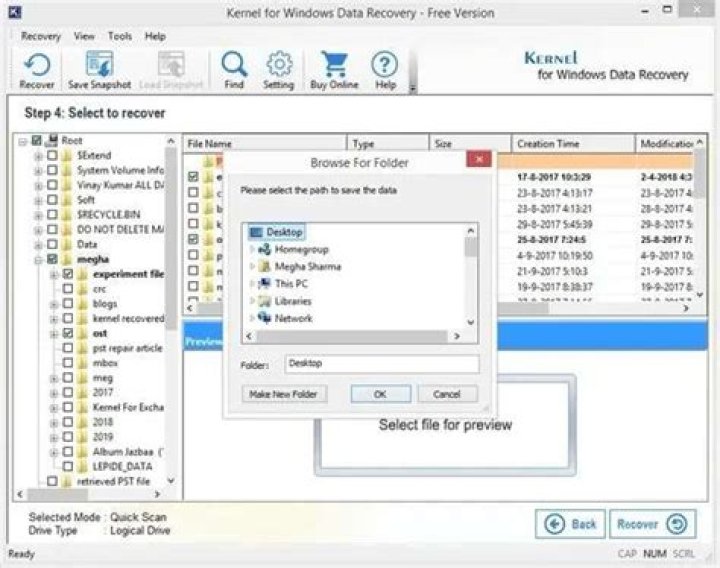Click the application icon in title bar
This screenshot has width=720, height=568.
tap(15, 12)
